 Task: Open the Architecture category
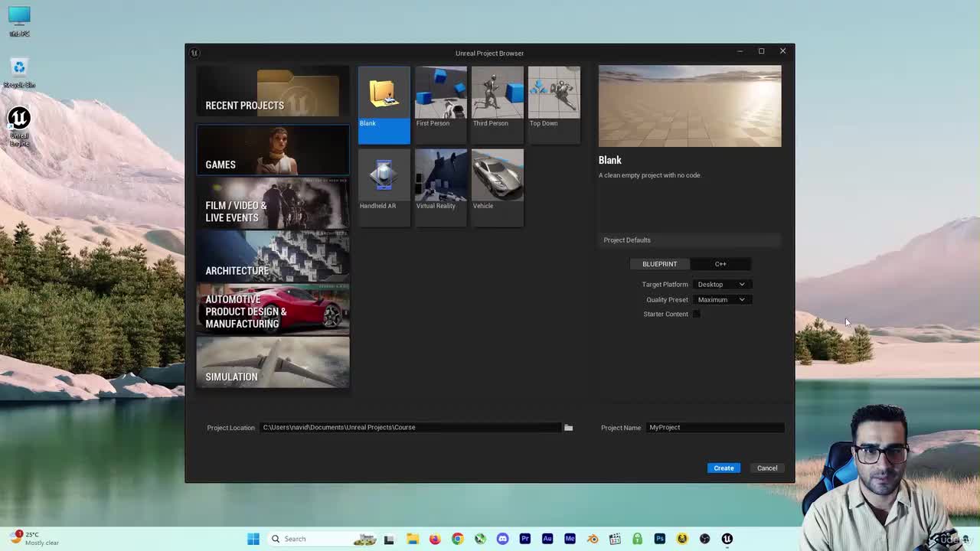point(273,256)
